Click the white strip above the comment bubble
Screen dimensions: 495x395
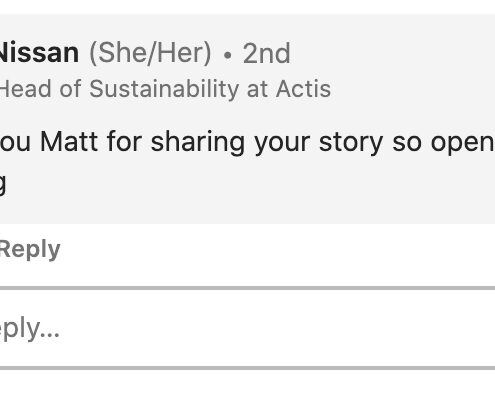coord(247,7)
